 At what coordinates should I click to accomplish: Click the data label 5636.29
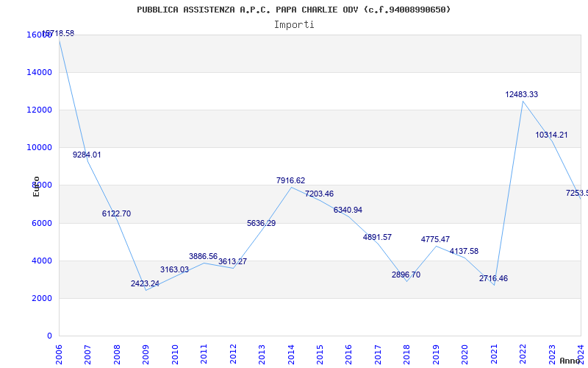[262, 223]
